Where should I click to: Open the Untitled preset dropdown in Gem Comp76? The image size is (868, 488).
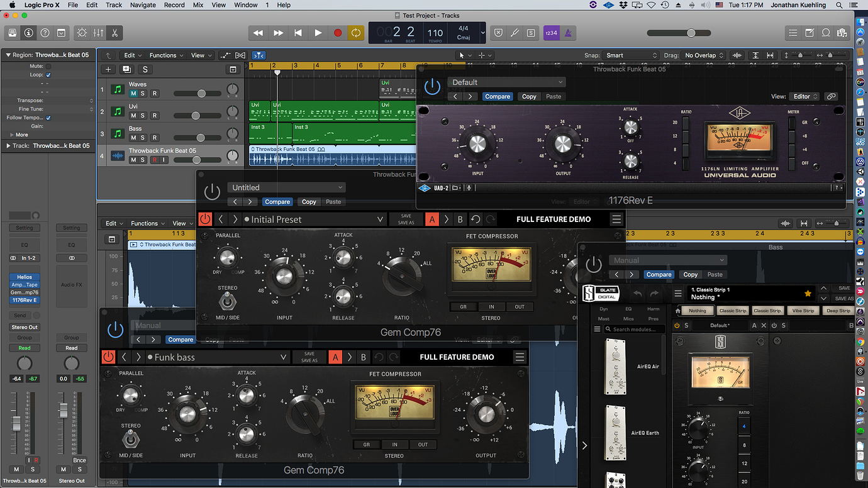click(287, 187)
